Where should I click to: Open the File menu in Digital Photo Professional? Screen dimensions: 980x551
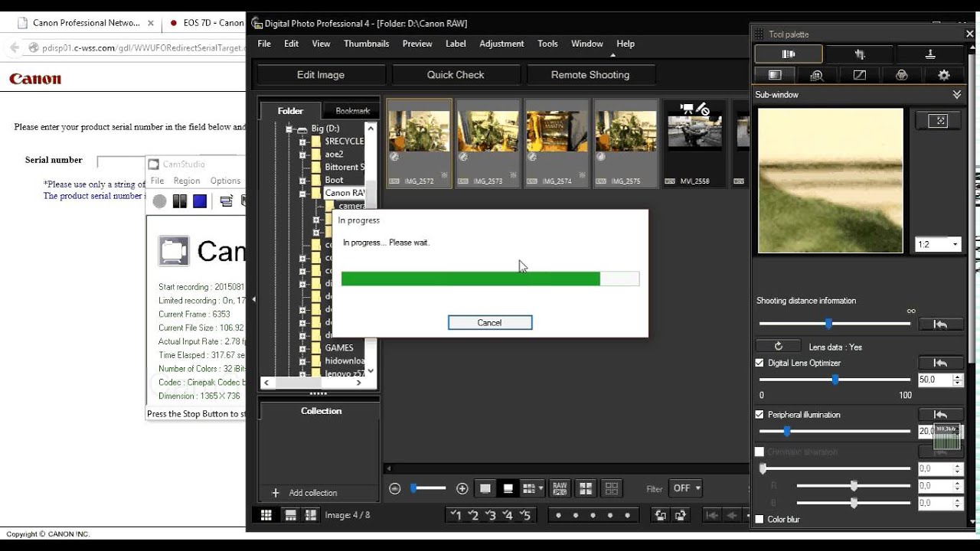point(264,44)
